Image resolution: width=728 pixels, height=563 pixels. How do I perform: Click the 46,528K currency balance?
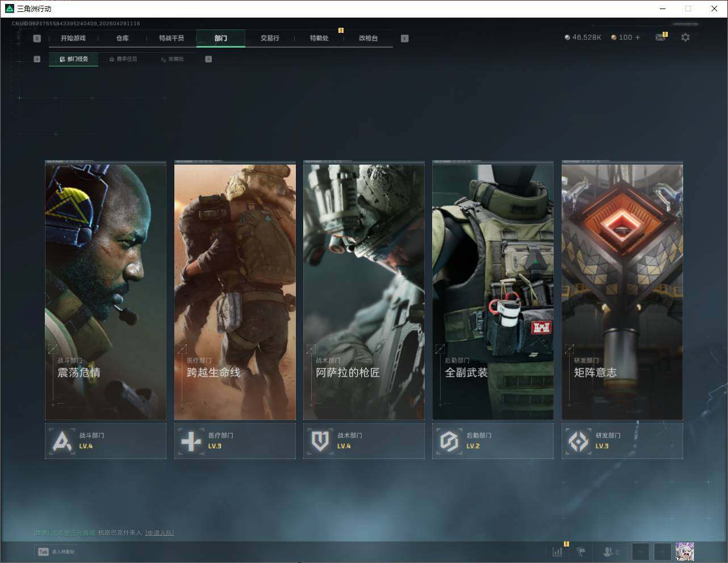(x=583, y=37)
